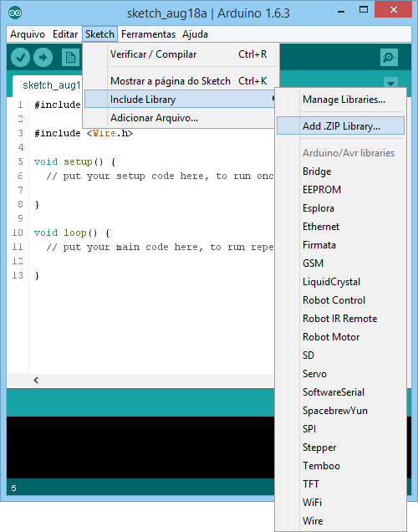Viewport: 418px width, 532px height.
Task: Include the Firmata library
Action: (341, 245)
